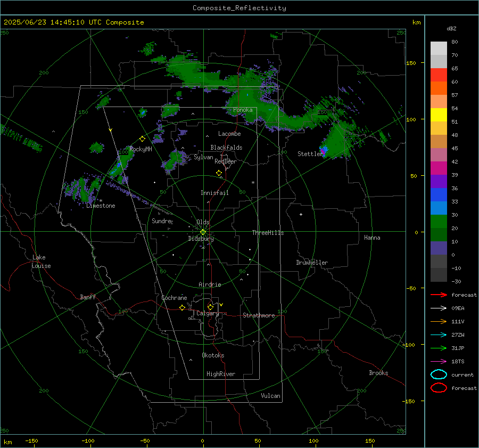Select the yellow 54 dBZ legend swatch
This screenshot has height=448, width=479.
click(x=439, y=115)
